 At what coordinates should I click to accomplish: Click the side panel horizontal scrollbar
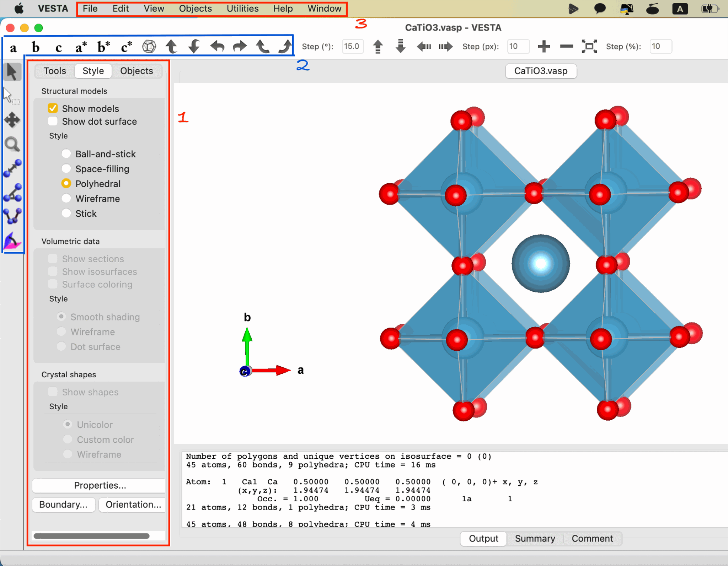tap(91, 536)
